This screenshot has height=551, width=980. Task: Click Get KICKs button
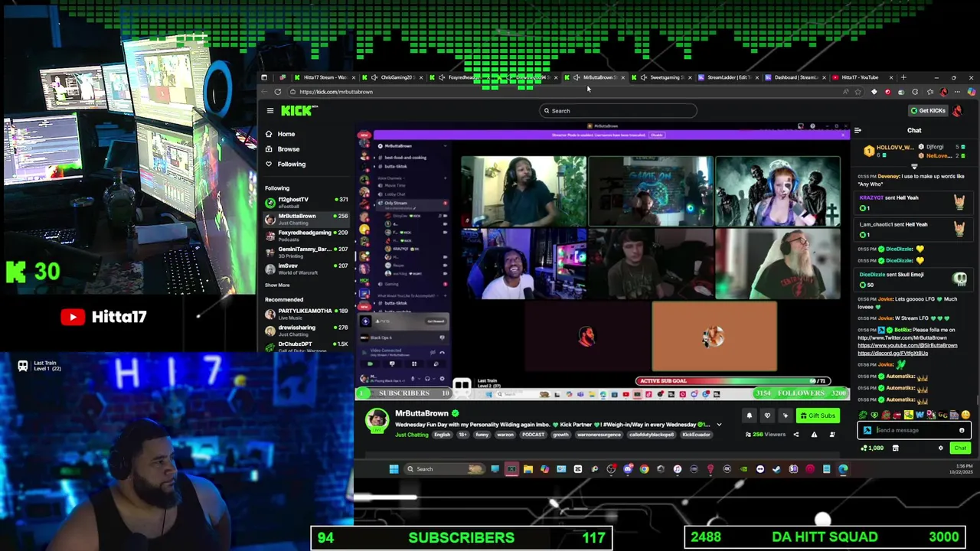928,111
